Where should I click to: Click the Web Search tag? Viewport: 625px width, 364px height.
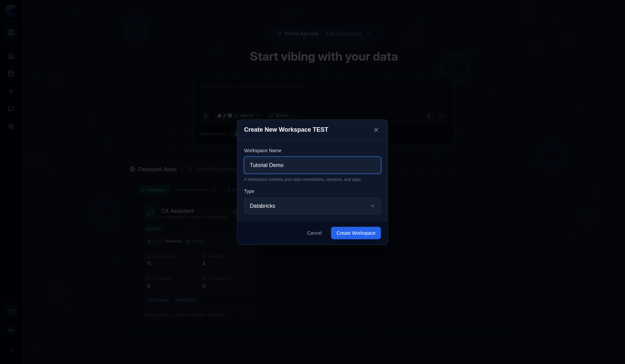click(x=186, y=300)
